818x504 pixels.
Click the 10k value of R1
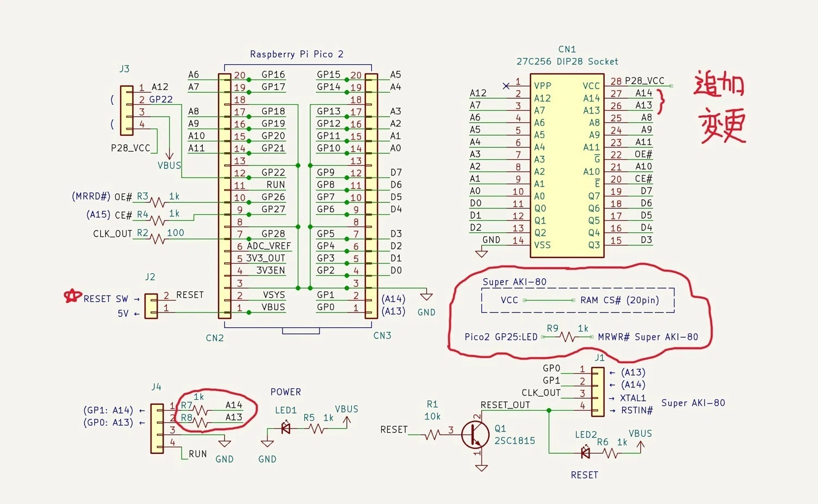click(432, 416)
